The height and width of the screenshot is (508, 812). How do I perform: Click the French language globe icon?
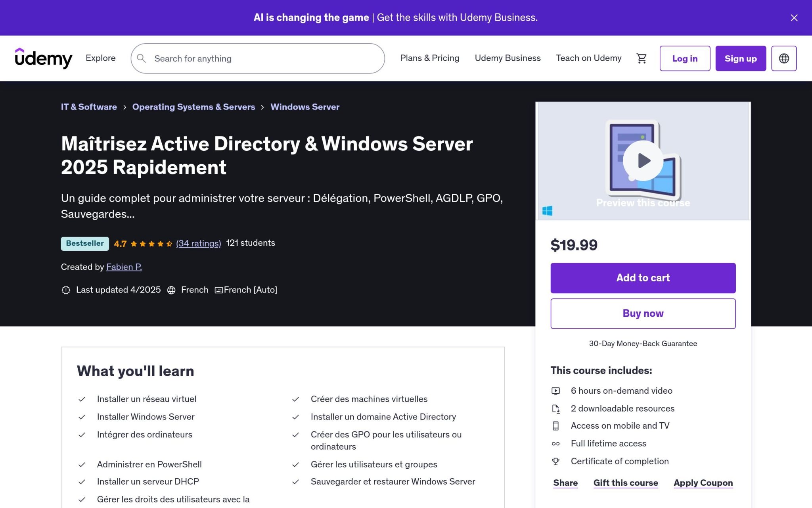(171, 290)
